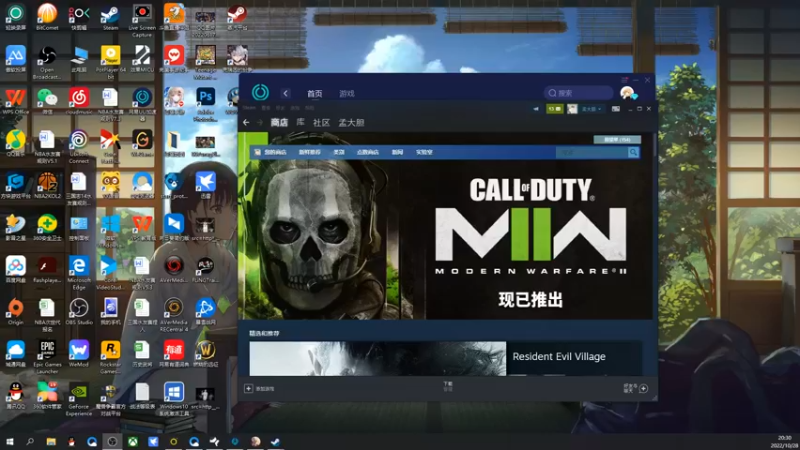
Task: Open the red cloudmusic desktop shortcut
Action: (79, 100)
